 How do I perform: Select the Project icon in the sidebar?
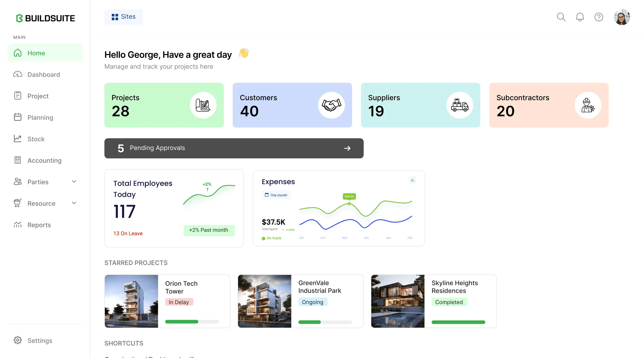(17, 96)
